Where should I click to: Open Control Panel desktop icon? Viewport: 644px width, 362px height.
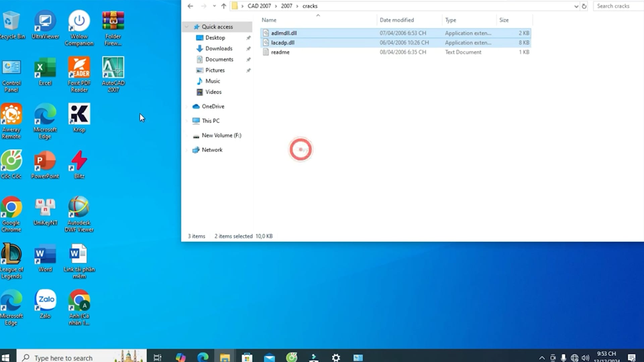coord(11,75)
